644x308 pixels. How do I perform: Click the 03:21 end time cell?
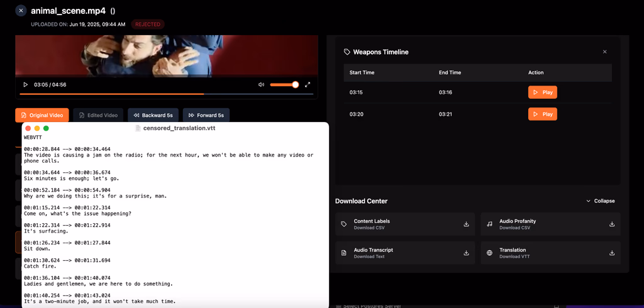445,114
